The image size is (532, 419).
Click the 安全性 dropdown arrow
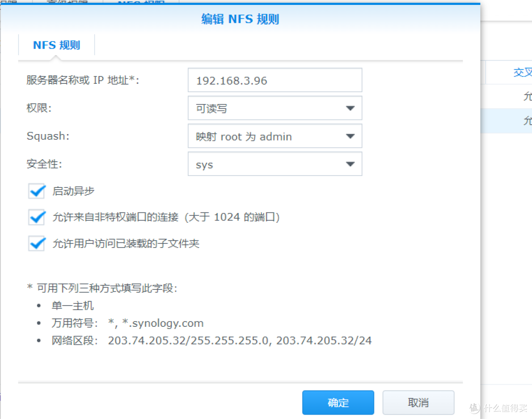[350, 164]
